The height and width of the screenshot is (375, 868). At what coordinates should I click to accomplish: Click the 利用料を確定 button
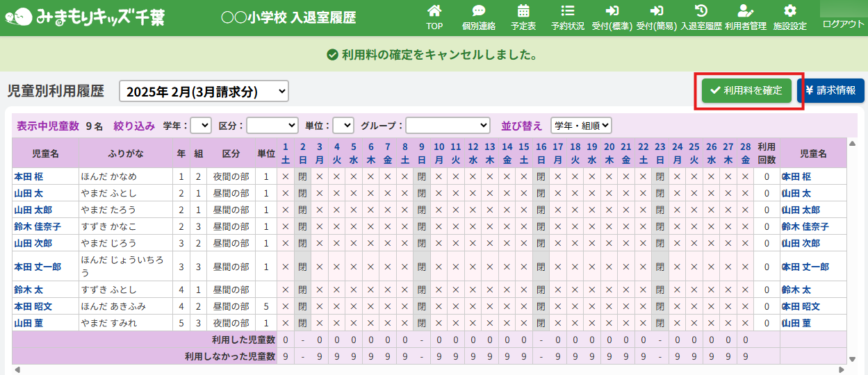(x=746, y=90)
